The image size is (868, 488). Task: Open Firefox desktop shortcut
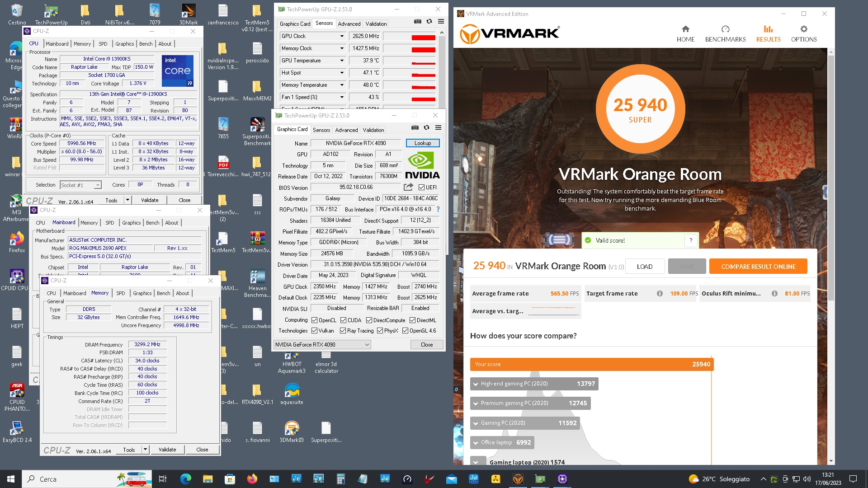[17, 242]
